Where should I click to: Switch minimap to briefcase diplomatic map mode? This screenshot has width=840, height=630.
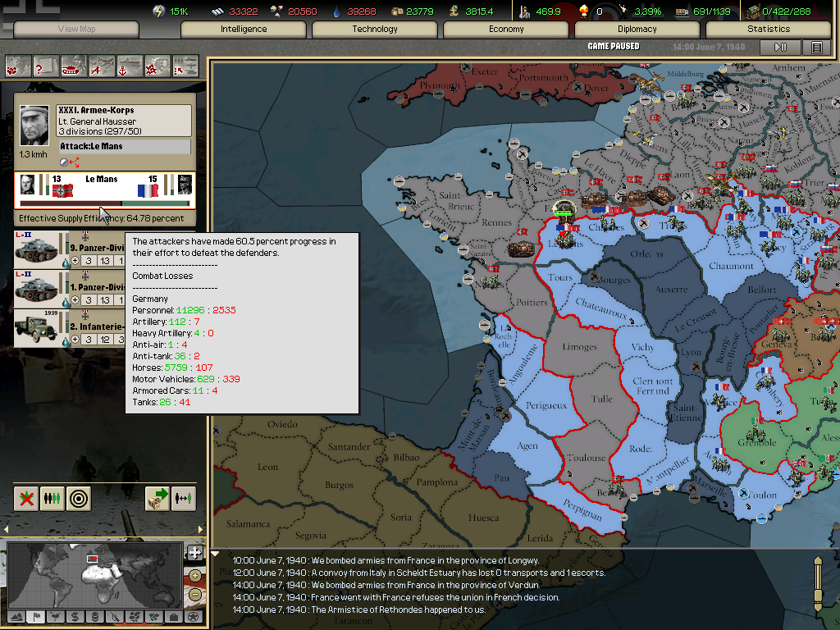coord(174,617)
